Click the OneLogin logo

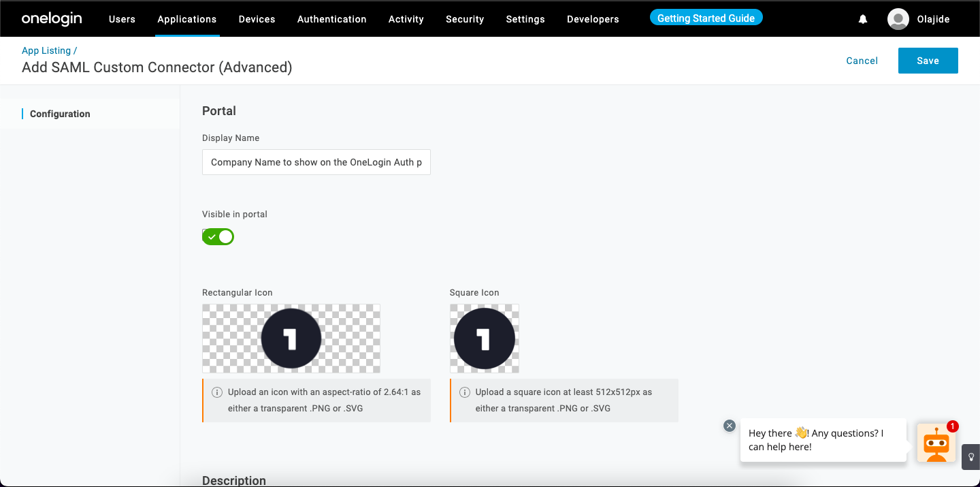[52, 18]
